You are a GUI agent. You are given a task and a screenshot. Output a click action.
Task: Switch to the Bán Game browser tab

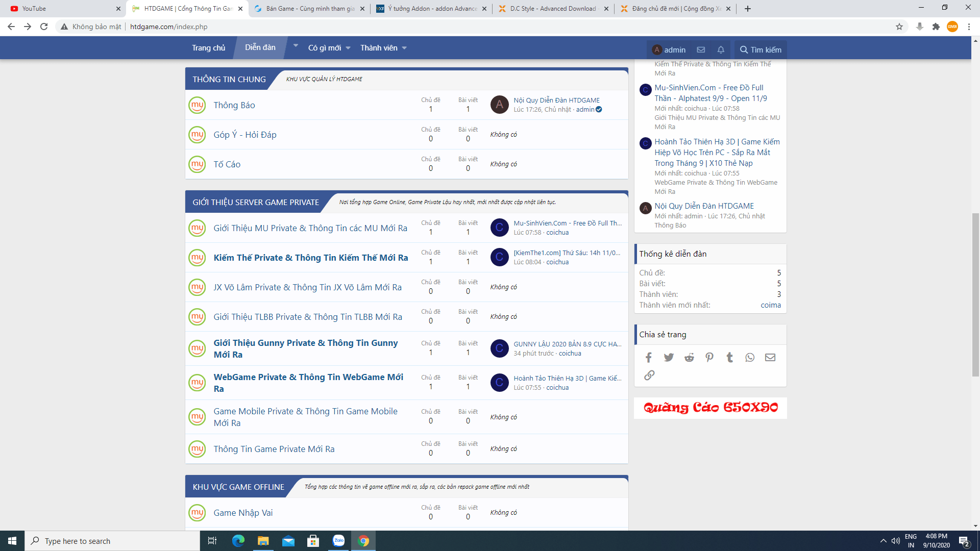tap(309, 9)
